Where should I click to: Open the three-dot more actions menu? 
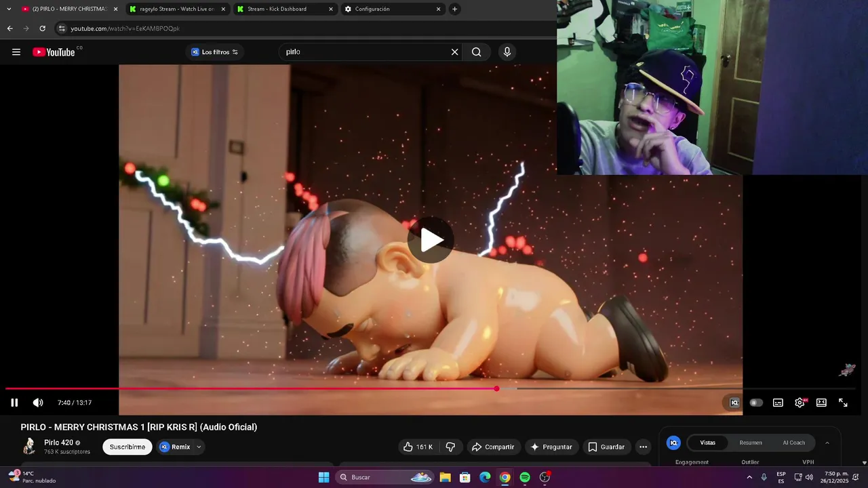click(x=643, y=447)
